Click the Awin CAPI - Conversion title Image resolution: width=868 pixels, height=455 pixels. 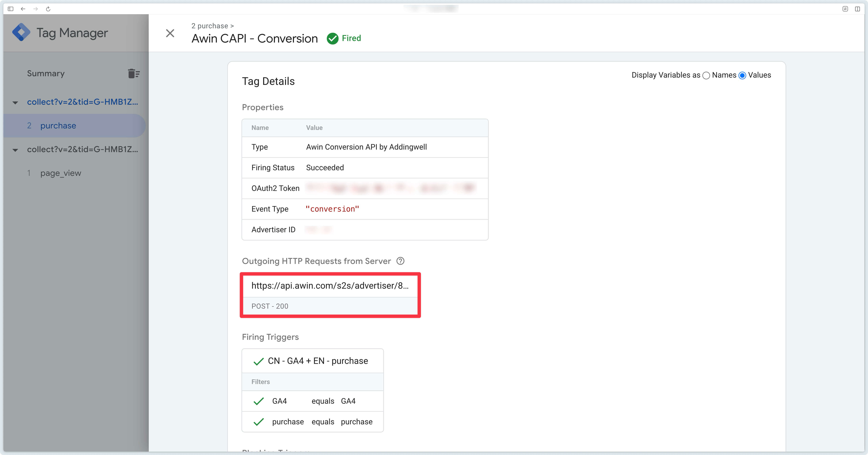[x=255, y=38]
